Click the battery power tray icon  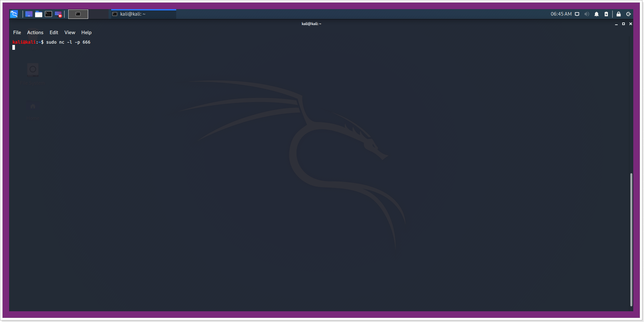606,14
